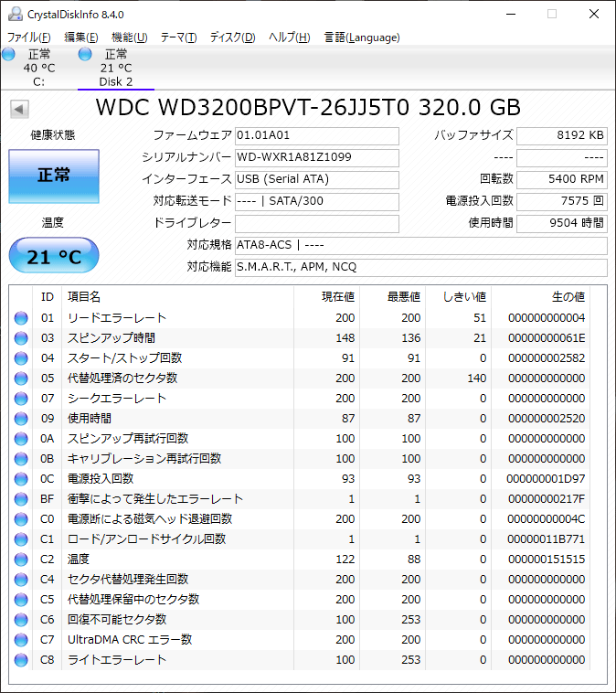616x693 pixels.
Task: Open the ディスク(D) menu
Action: [x=232, y=37]
